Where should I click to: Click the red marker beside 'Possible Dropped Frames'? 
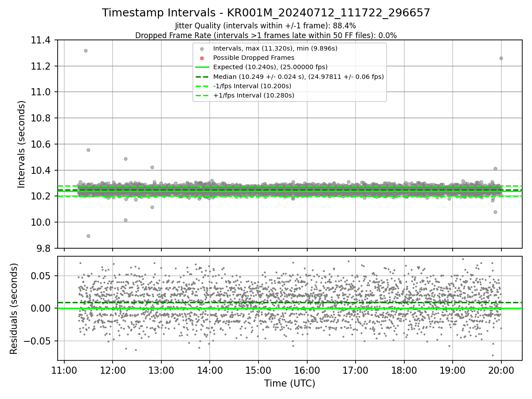click(202, 58)
